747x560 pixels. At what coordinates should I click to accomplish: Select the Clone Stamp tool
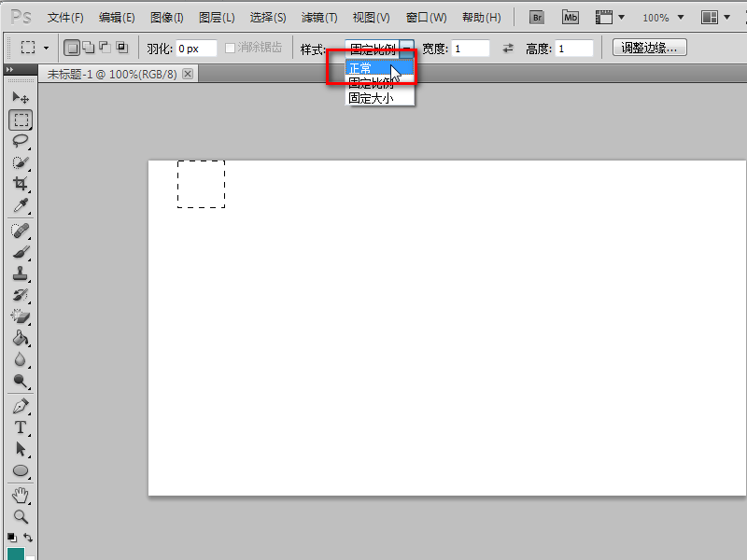[20, 273]
